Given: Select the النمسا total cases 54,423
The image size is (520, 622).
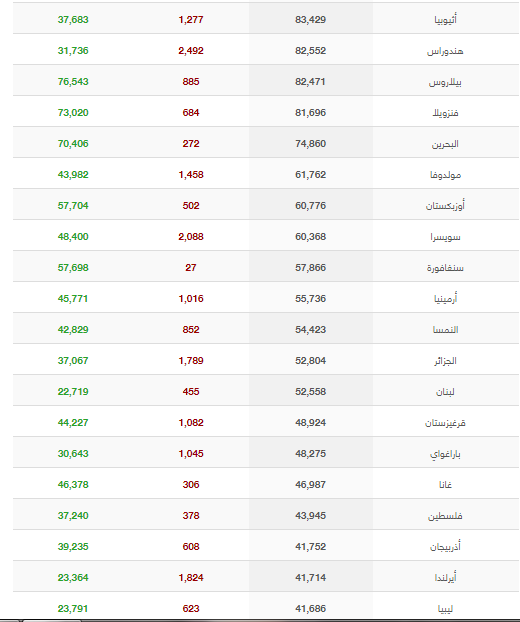Looking at the screenshot, I should pos(310,330).
